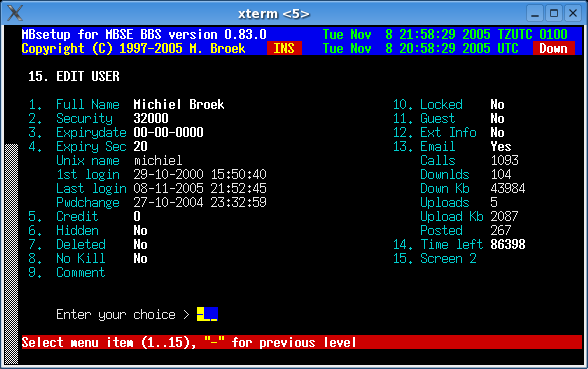Image resolution: width=588 pixels, height=369 pixels.
Task: Click the Expiry Sec value 20
Action: coord(140,147)
